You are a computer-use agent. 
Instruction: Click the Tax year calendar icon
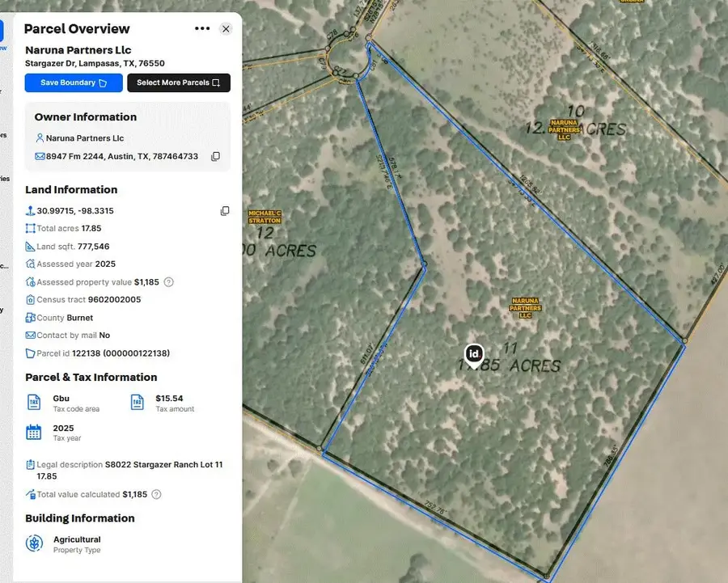[x=33, y=433]
